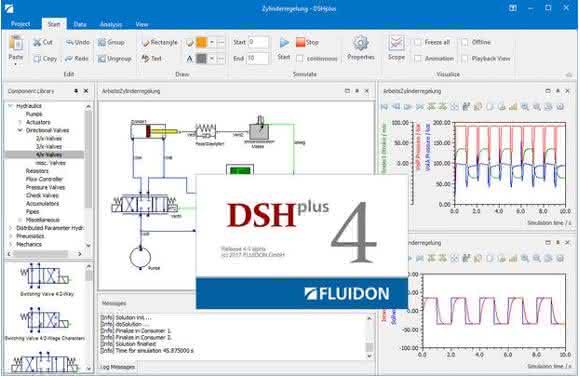Enable continuous simulation checkbox

tap(300, 58)
